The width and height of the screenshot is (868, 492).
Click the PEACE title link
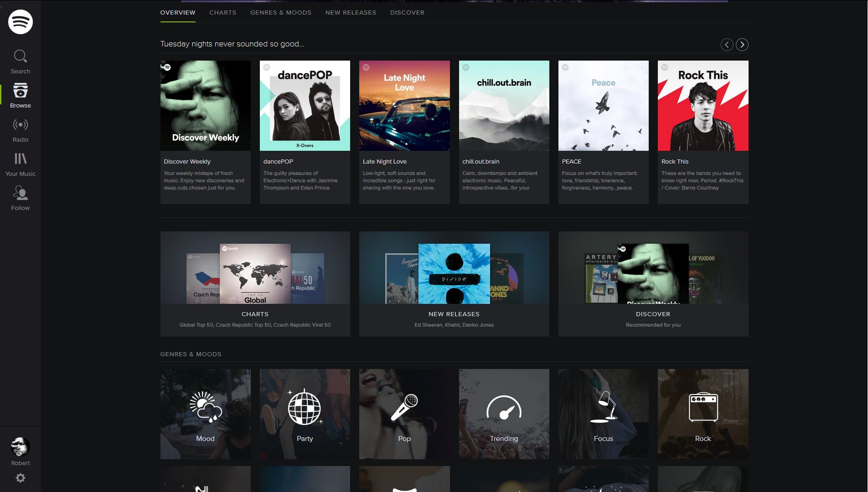coord(572,161)
